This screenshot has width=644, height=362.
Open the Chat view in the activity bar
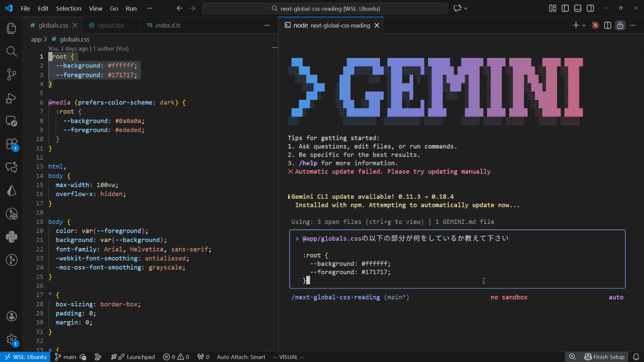[x=11, y=167]
